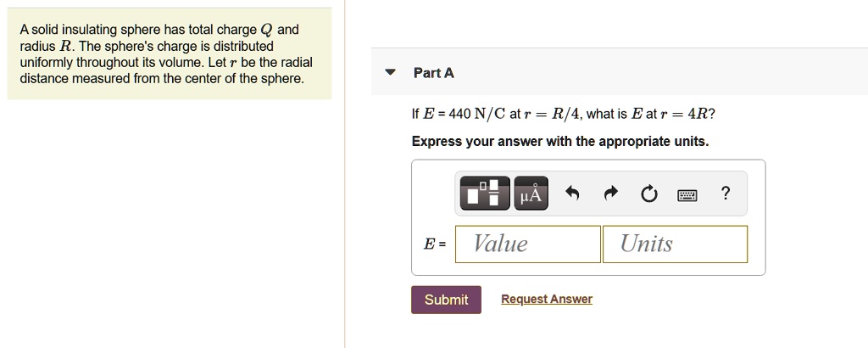Screen dimensions: 868x348
Task: Click the 'R/4' expression in the question
Action: 565,115
